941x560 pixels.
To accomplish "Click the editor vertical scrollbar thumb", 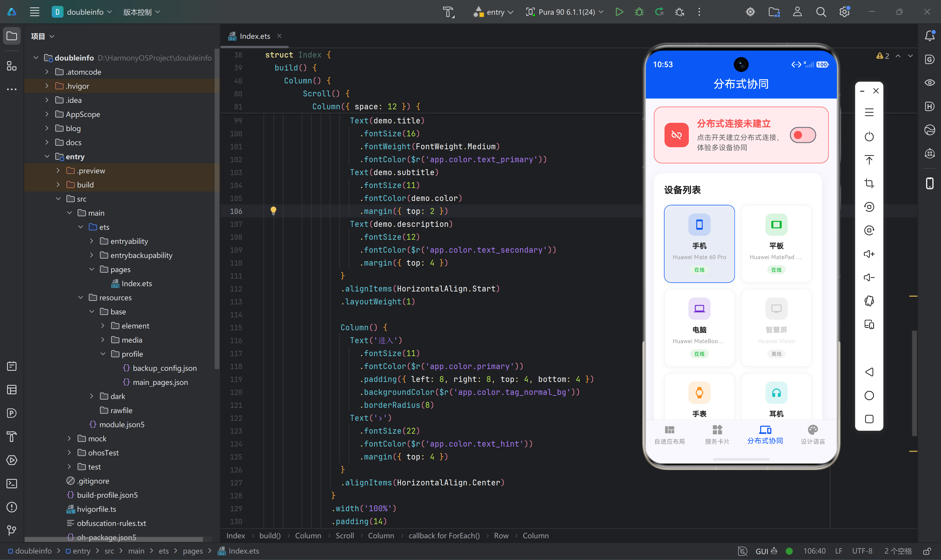I will [x=914, y=383].
